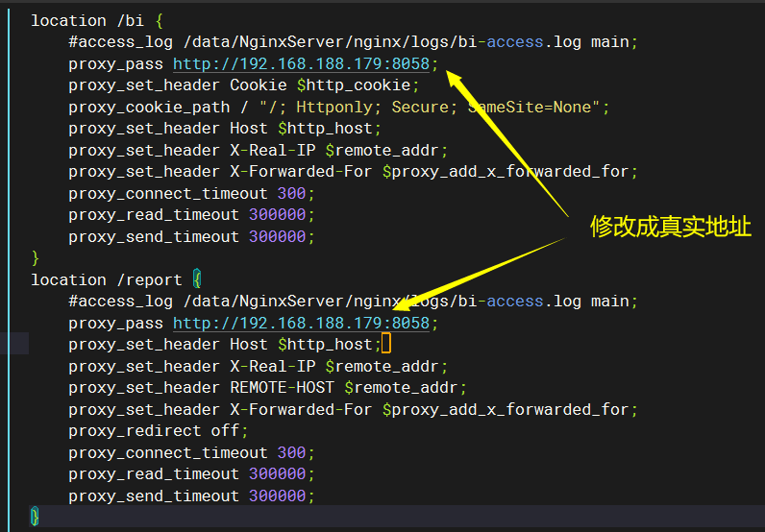This screenshot has width=765, height=532.
Task: Click the proxy_send_timeout directive in /bi block
Action: (x=154, y=237)
